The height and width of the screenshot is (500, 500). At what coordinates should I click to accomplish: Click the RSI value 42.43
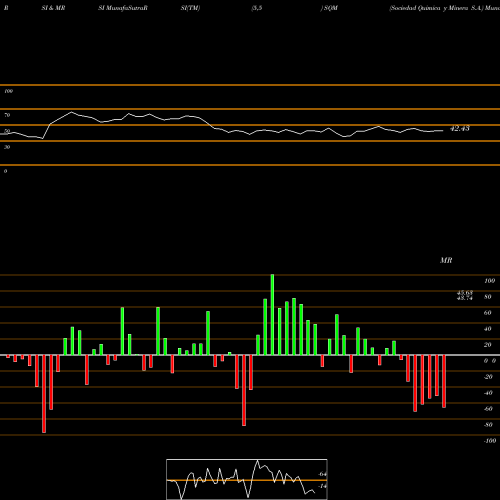click(x=460, y=128)
